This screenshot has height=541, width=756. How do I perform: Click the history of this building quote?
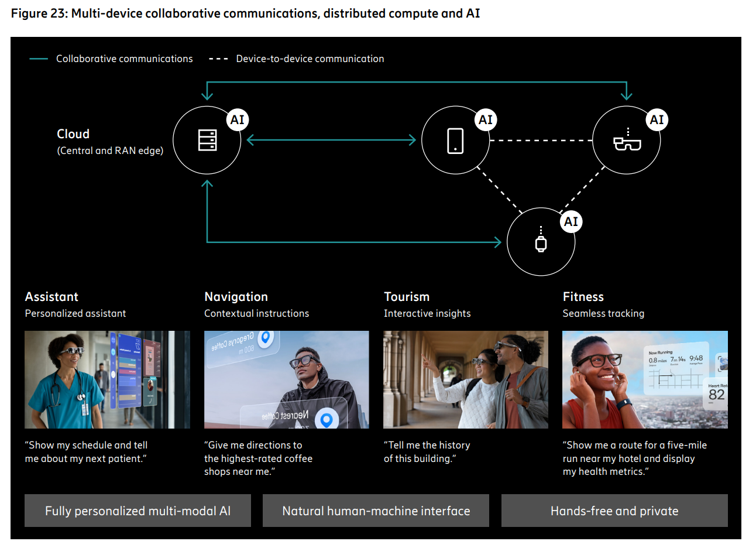[x=427, y=451]
